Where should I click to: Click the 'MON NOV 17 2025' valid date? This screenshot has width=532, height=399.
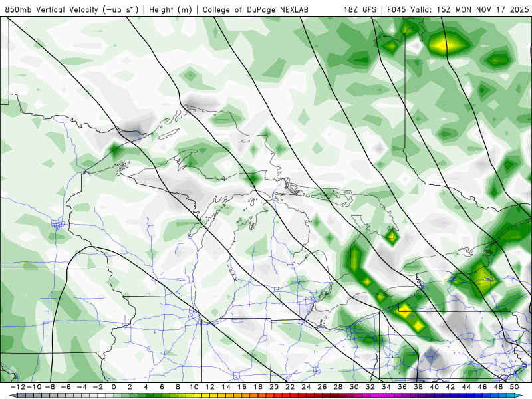coord(492,10)
